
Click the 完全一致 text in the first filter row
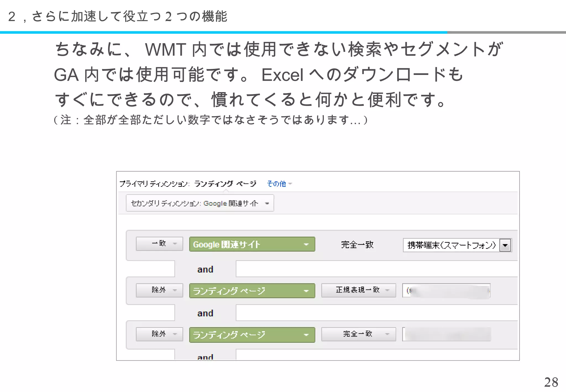click(x=357, y=245)
